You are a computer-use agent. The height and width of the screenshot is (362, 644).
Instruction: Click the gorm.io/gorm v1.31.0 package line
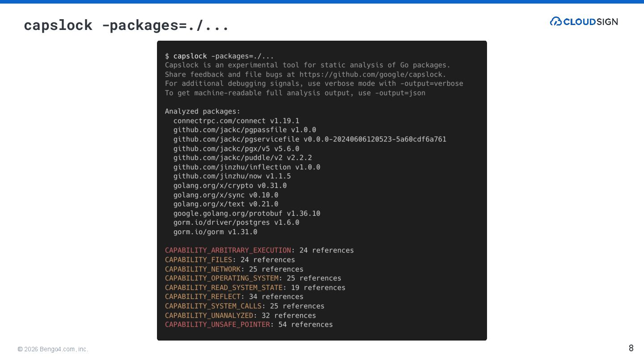click(215, 232)
